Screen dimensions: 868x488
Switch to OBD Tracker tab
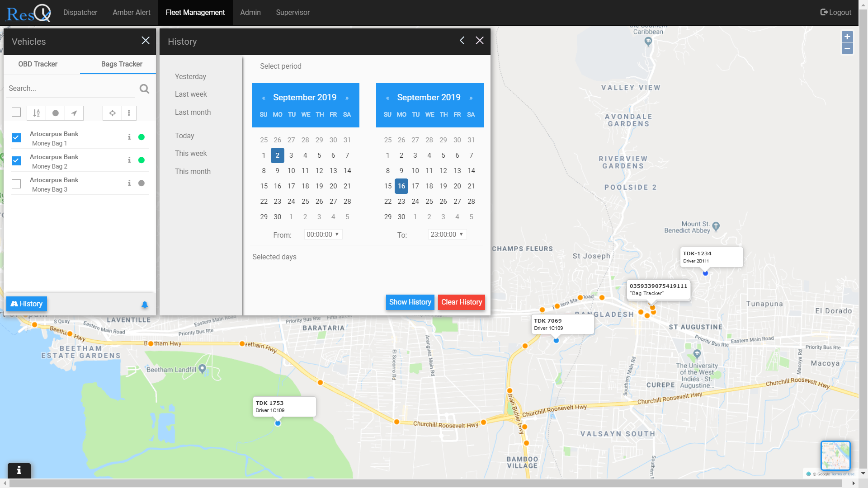pos(38,64)
